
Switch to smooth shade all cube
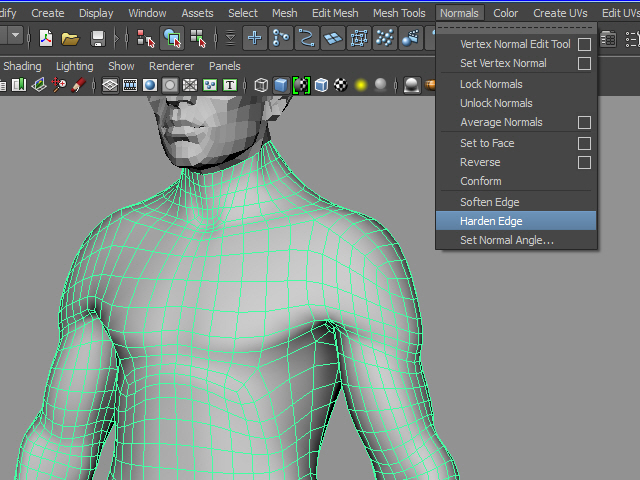tap(281, 85)
